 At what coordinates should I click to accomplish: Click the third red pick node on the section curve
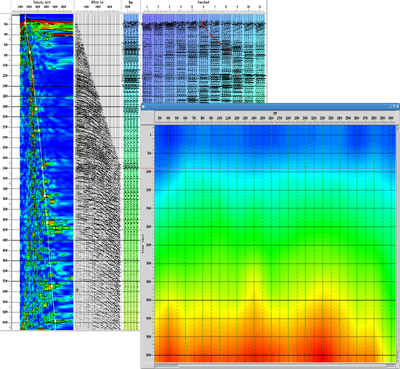(229, 52)
